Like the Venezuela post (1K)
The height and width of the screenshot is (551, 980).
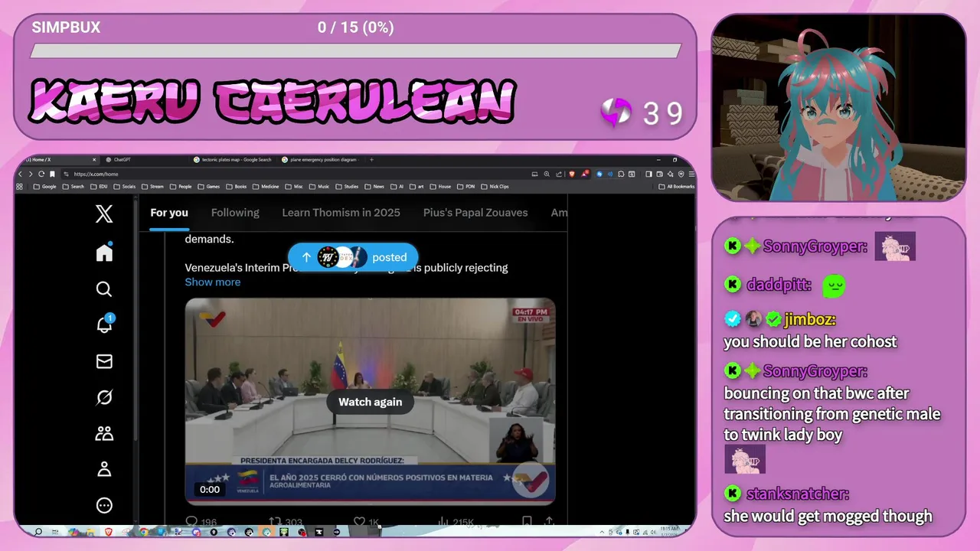[x=366, y=522]
